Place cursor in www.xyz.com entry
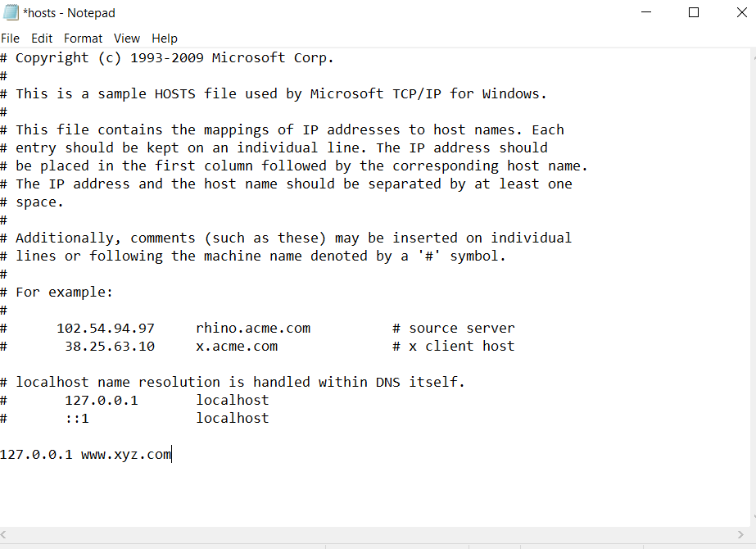This screenshot has height=549, width=756. point(126,454)
